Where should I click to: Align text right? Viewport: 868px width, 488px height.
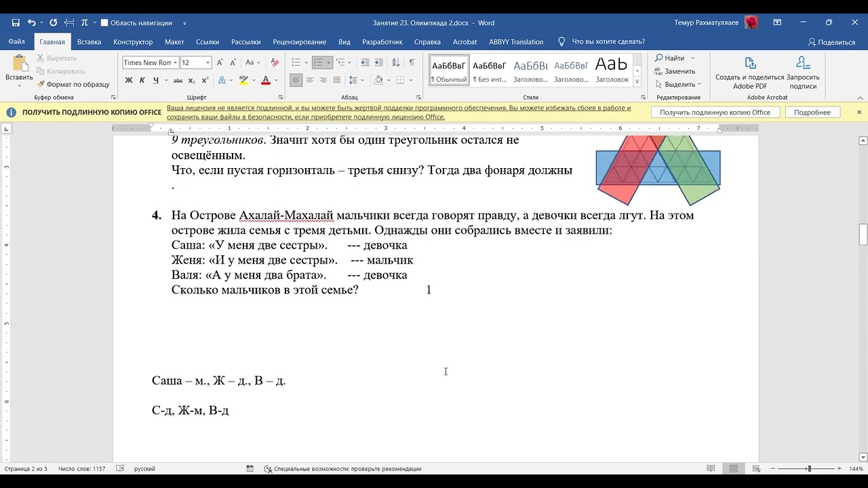323,80
